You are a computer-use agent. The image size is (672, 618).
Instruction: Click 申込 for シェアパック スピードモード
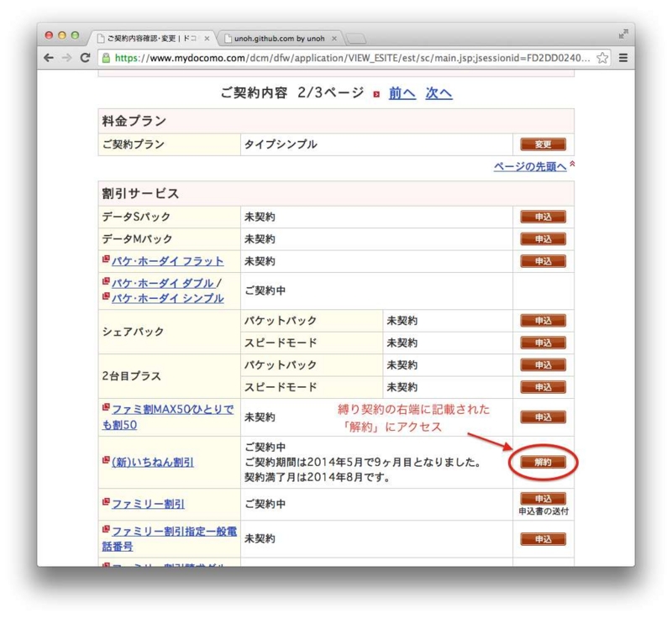543,343
